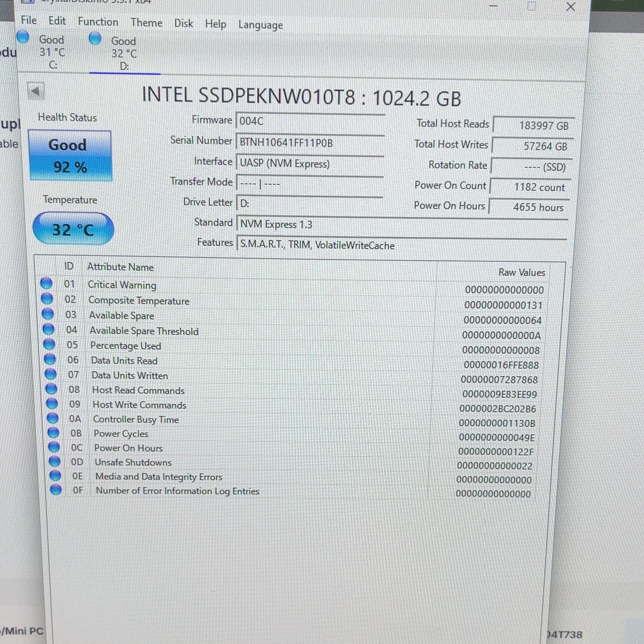Click the Drive Letter field D:

310,203
